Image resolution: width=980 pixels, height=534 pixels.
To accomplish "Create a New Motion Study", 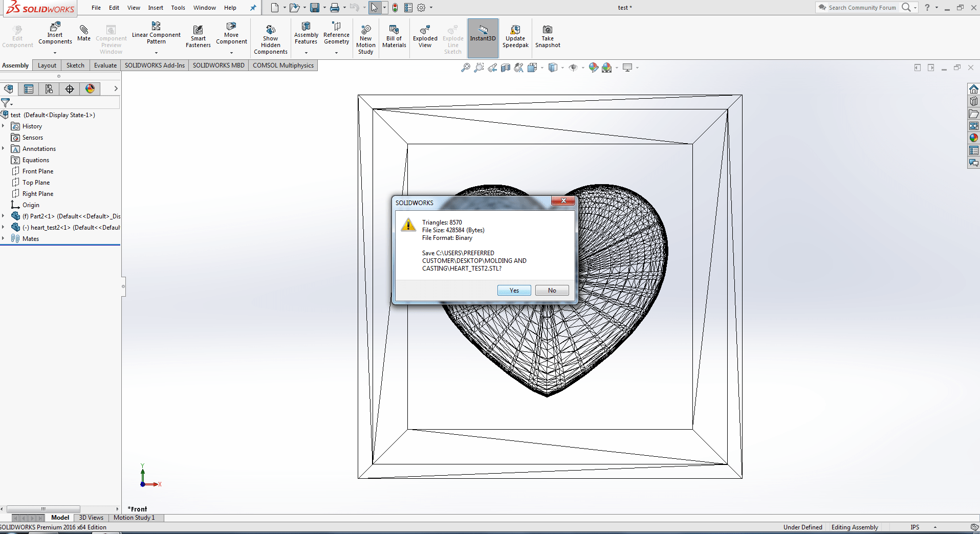I will 366,39.
